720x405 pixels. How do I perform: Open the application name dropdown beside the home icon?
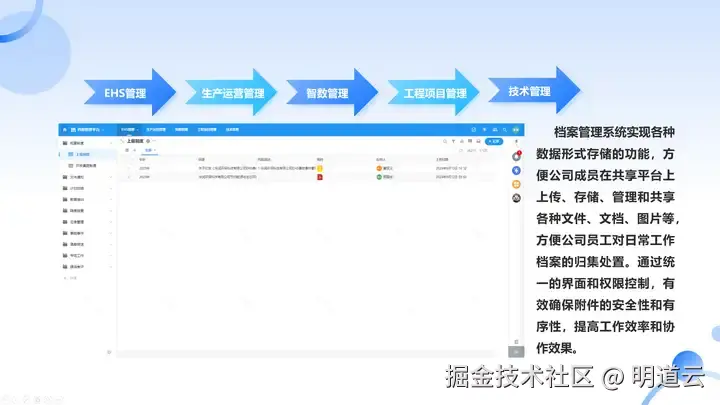(87, 130)
